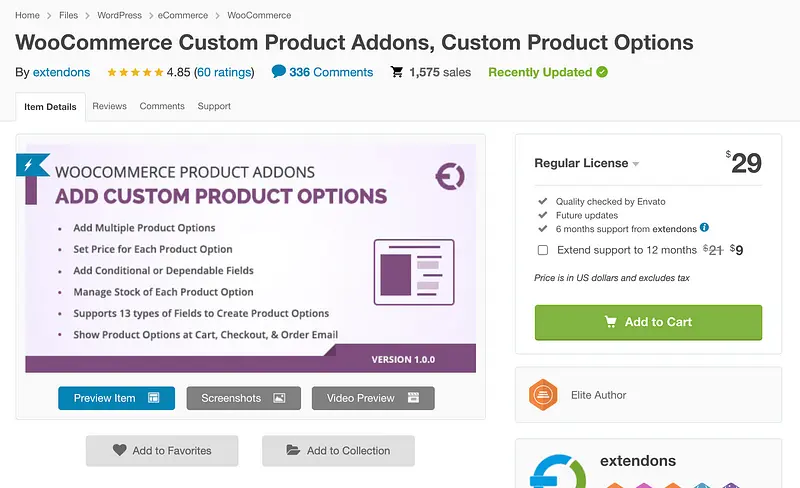
Task: Add item to Favorites
Action: (x=162, y=450)
